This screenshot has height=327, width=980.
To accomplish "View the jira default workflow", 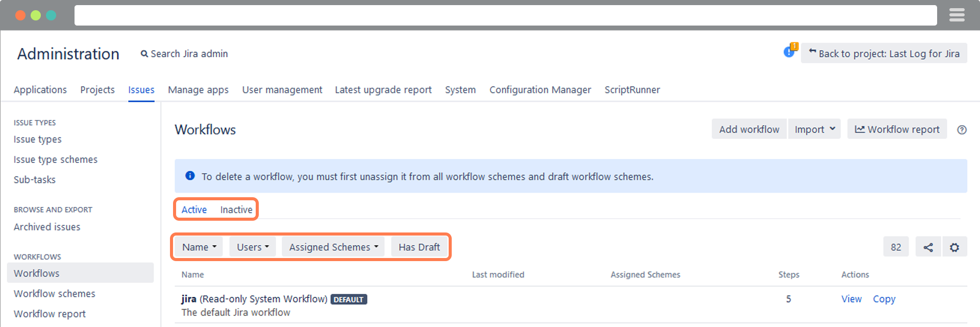I will tap(851, 299).
